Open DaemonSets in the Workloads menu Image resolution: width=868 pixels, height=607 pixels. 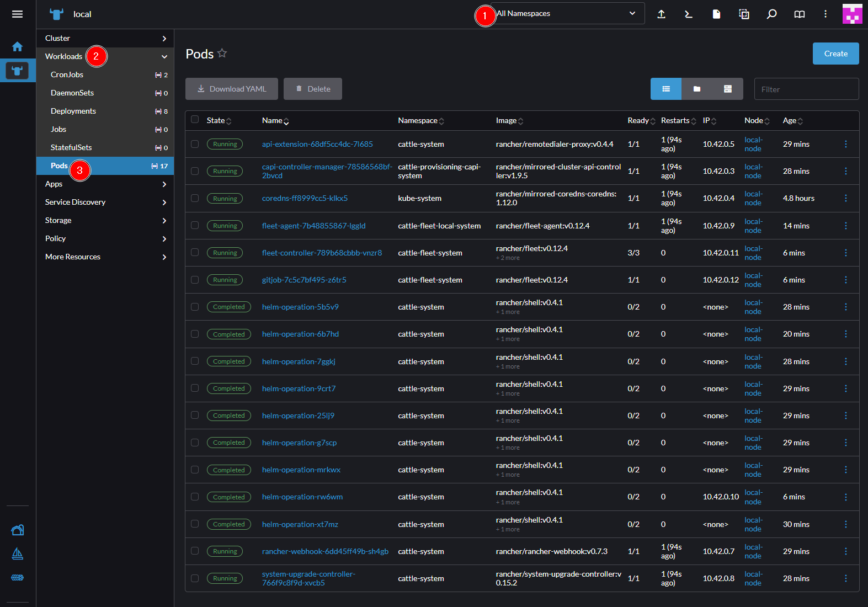[x=105, y=93]
